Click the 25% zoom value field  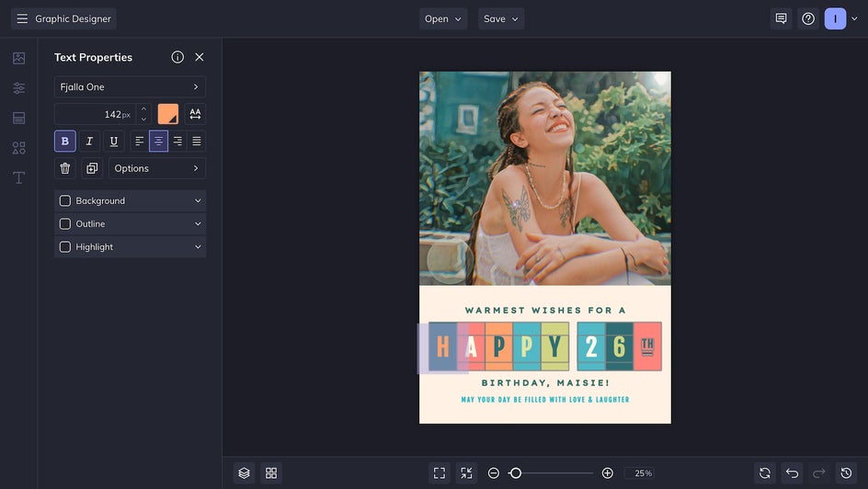(639, 473)
